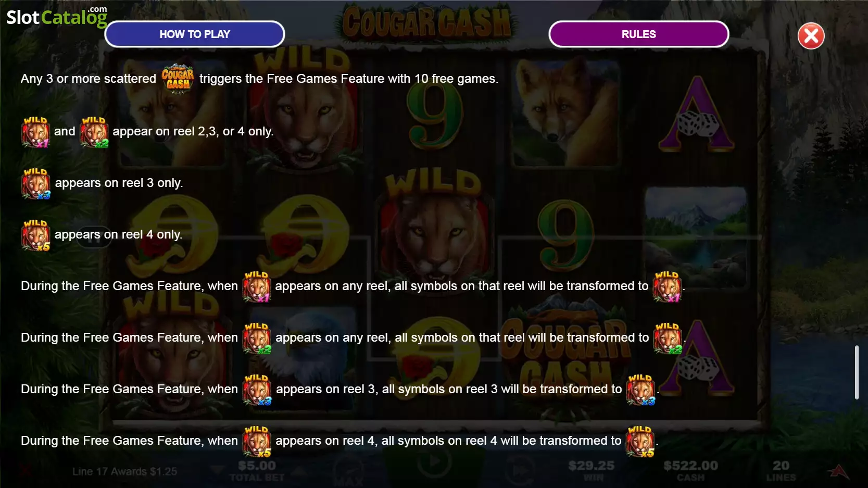Open the HOW TO PLAY tab
This screenshot has height=488, width=868.
tap(195, 34)
